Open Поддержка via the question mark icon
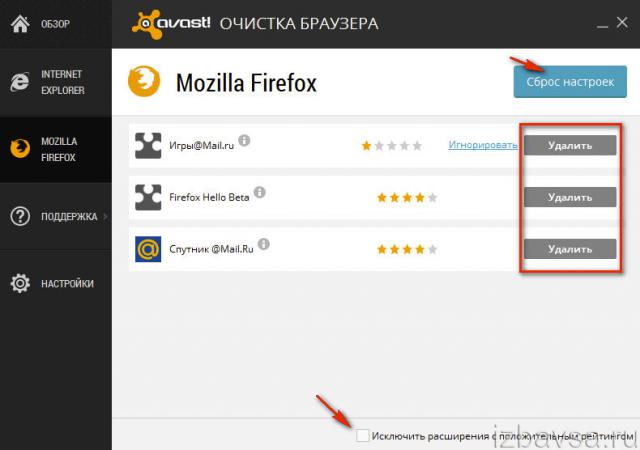This screenshot has width=640, height=450. 20,216
